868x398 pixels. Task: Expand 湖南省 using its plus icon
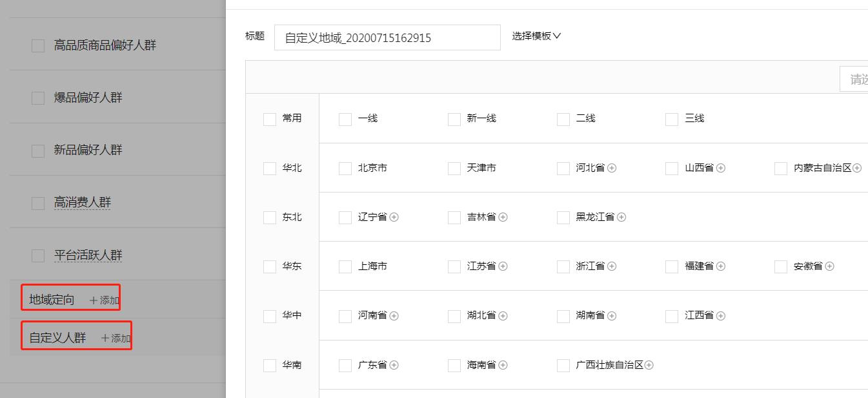click(x=612, y=315)
